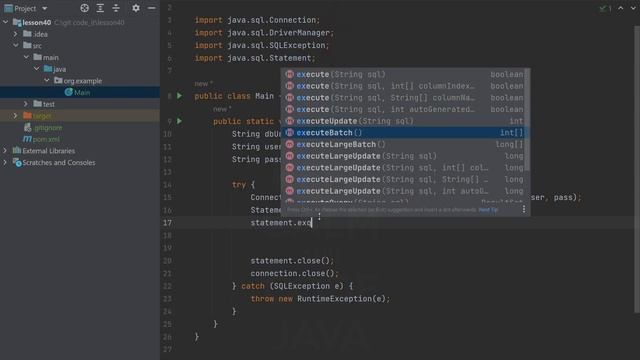Viewport: 640px width, 360px height.
Task: Open the Project view dropdown
Action: 44,8
